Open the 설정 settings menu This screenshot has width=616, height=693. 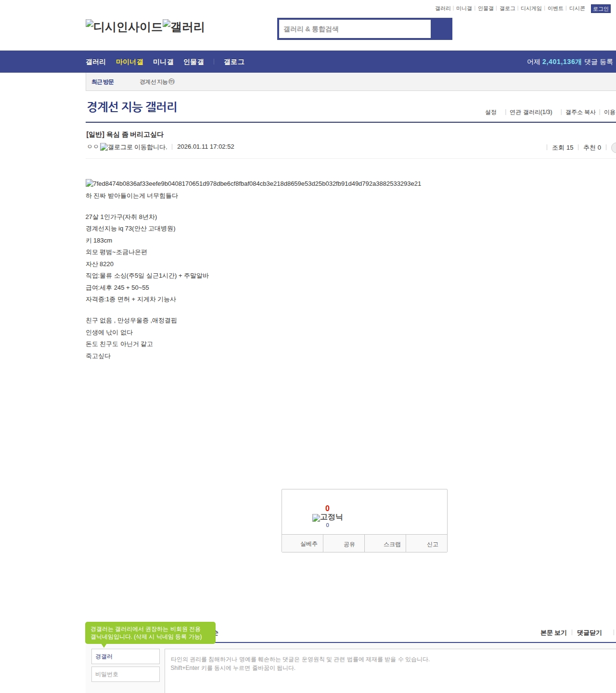(490, 112)
